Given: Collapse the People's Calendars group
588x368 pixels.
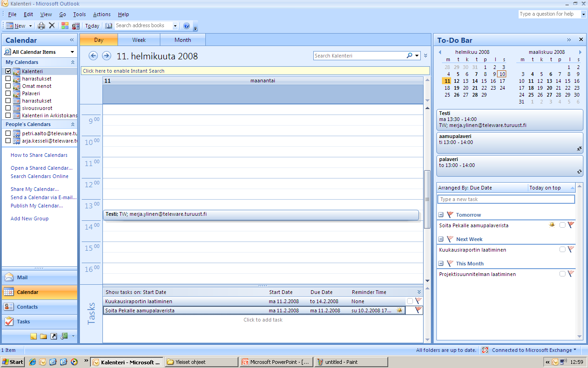Looking at the screenshot, I should (x=73, y=124).
